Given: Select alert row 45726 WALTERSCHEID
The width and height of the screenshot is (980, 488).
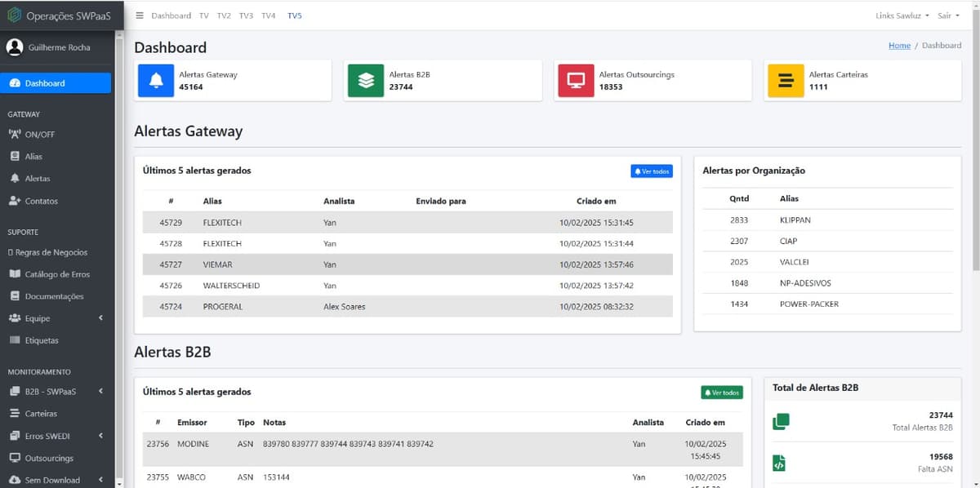Looking at the screenshot, I should [408, 286].
